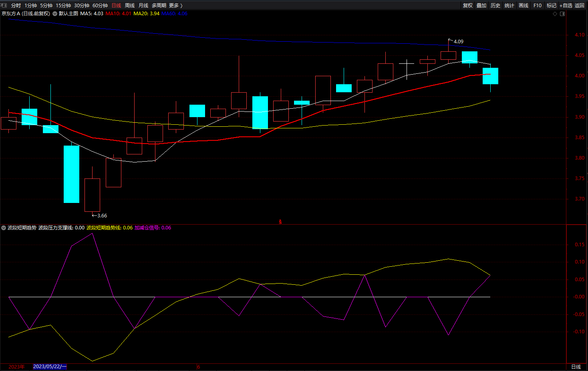Image resolution: width=588 pixels, height=371 pixels.
Task: Click the 复权 adjustment button
Action: (468, 6)
